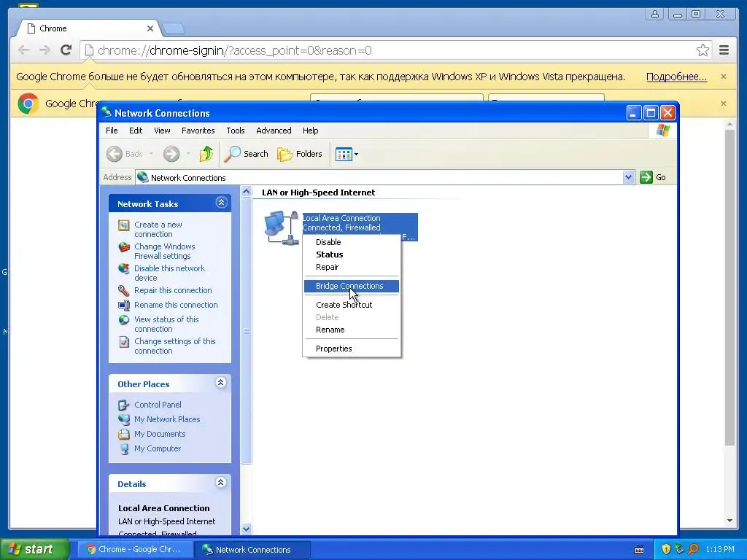
Task: Open the Back history dropdown arrow
Action: point(152,154)
